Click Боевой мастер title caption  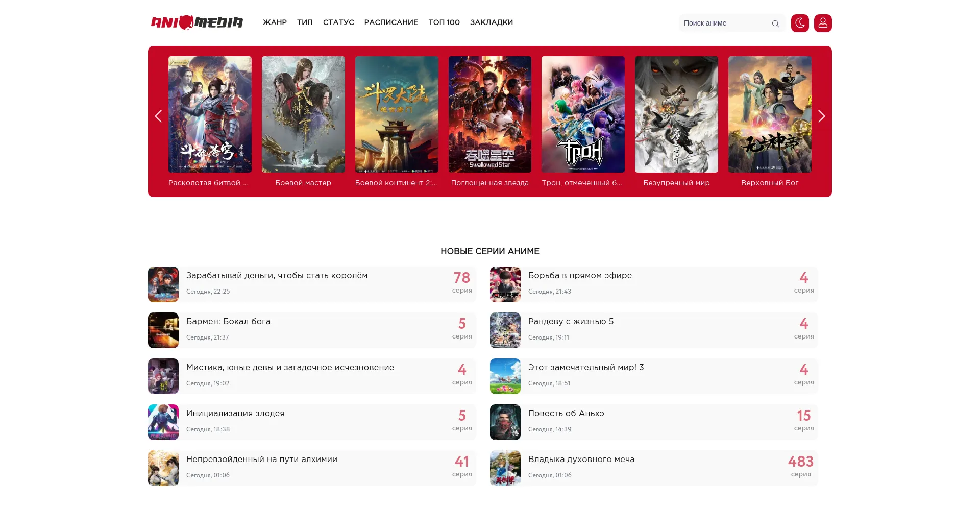[x=303, y=183]
